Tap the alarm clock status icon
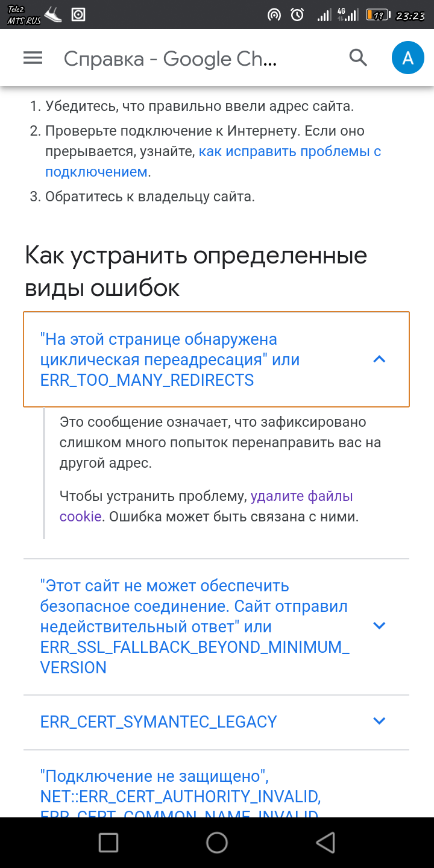The height and width of the screenshot is (868, 434). click(x=297, y=15)
